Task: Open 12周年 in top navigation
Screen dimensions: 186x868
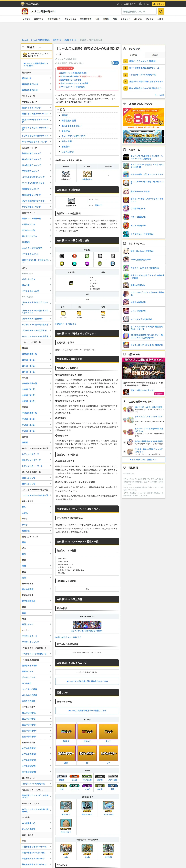Action: (x=160, y=19)
